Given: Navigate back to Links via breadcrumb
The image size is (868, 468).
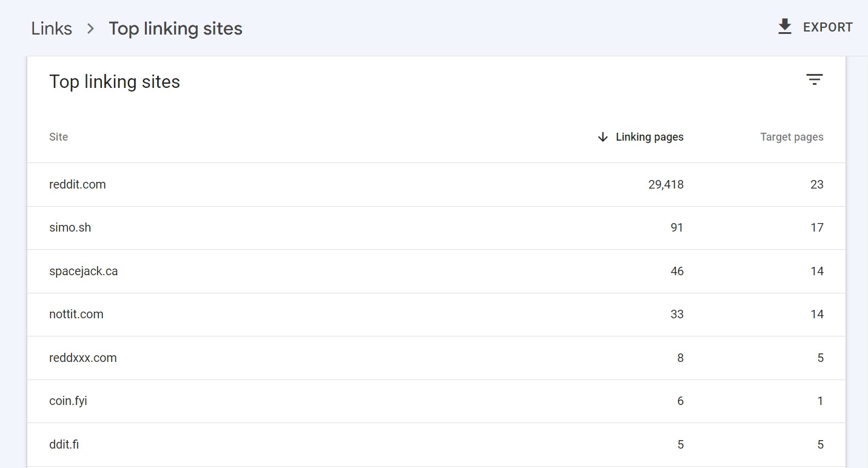Looking at the screenshot, I should point(52,28).
